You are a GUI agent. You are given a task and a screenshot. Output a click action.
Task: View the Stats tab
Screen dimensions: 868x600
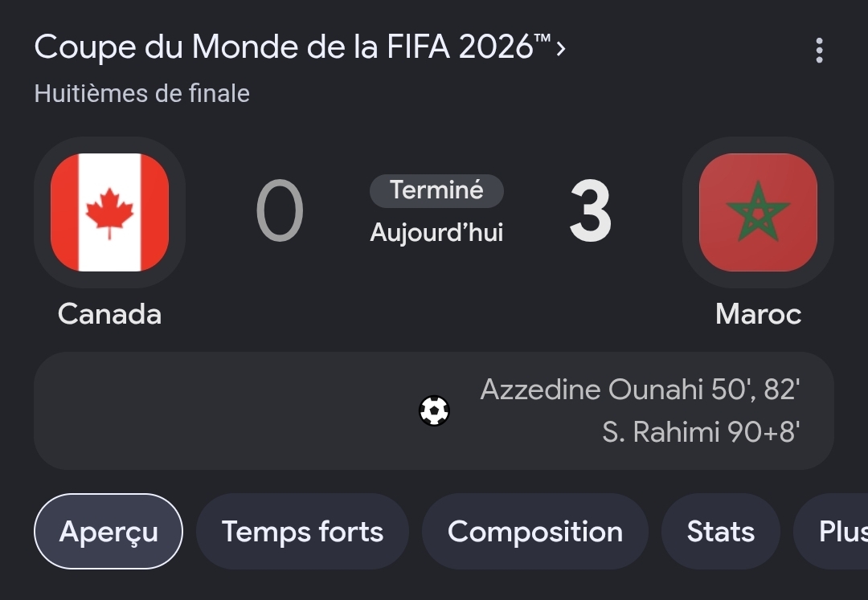click(720, 532)
